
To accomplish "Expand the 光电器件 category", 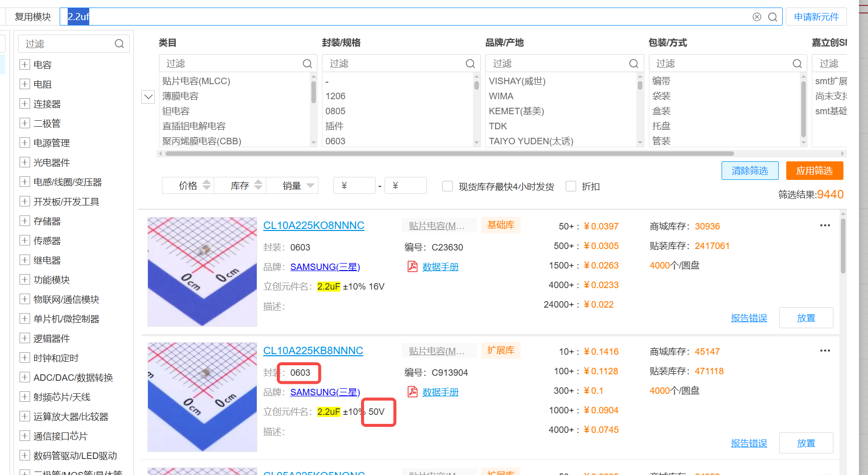I will (25, 162).
